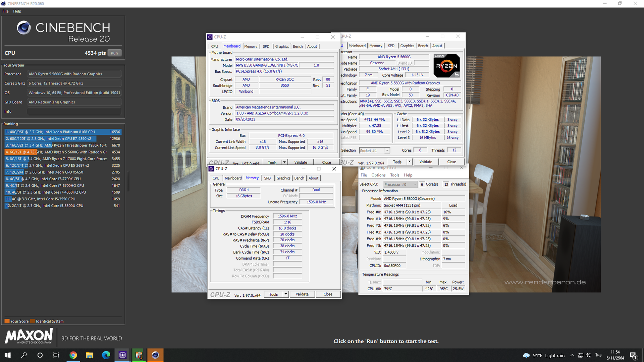Select ranking row Xeon Platinum 8168
Viewport: 644px width, 362px height.
click(63, 132)
